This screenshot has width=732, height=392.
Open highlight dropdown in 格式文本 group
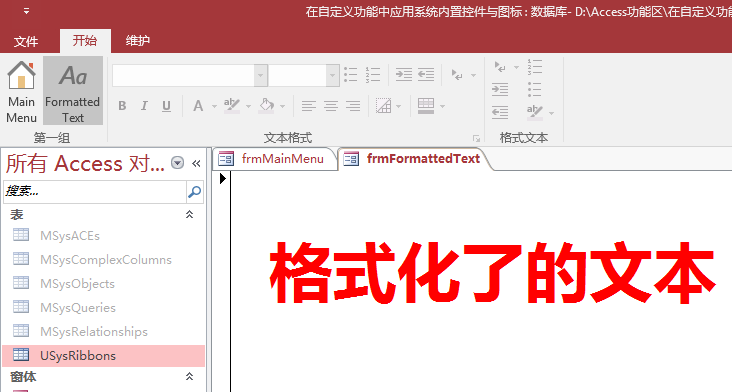pyautogui.click(x=551, y=113)
